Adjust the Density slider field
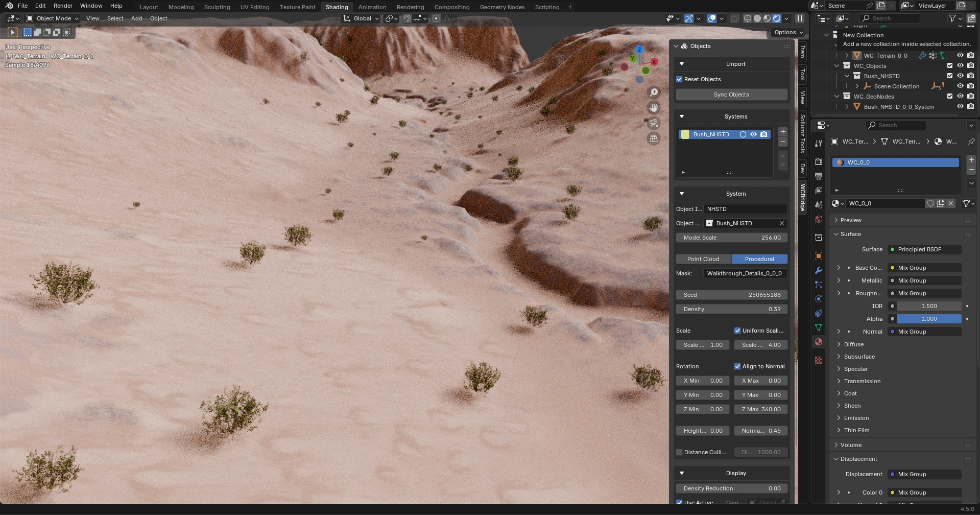Viewport: 980px width, 515px height. [731, 309]
